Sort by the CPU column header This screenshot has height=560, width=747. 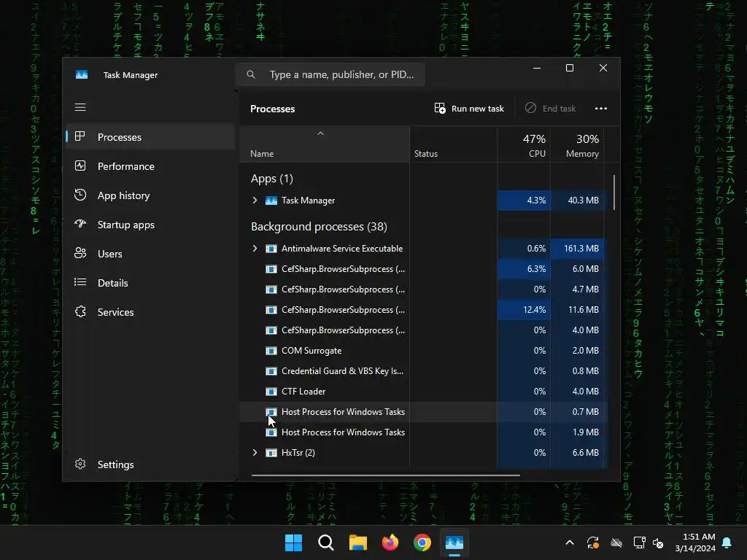[x=524, y=146]
